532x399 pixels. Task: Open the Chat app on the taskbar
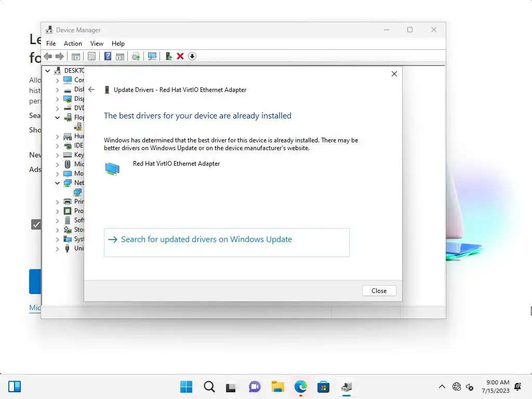point(255,387)
